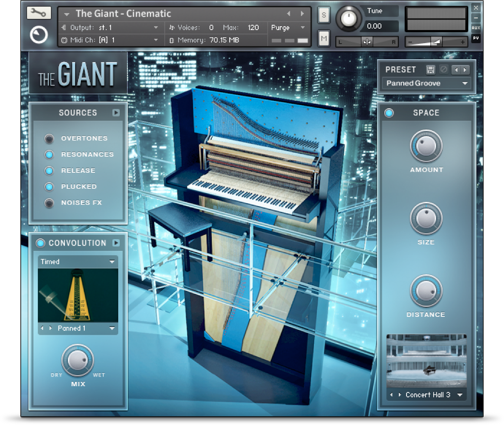
Task: Select next room right arrow by Concert Hall 3
Action: click(x=399, y=395)
